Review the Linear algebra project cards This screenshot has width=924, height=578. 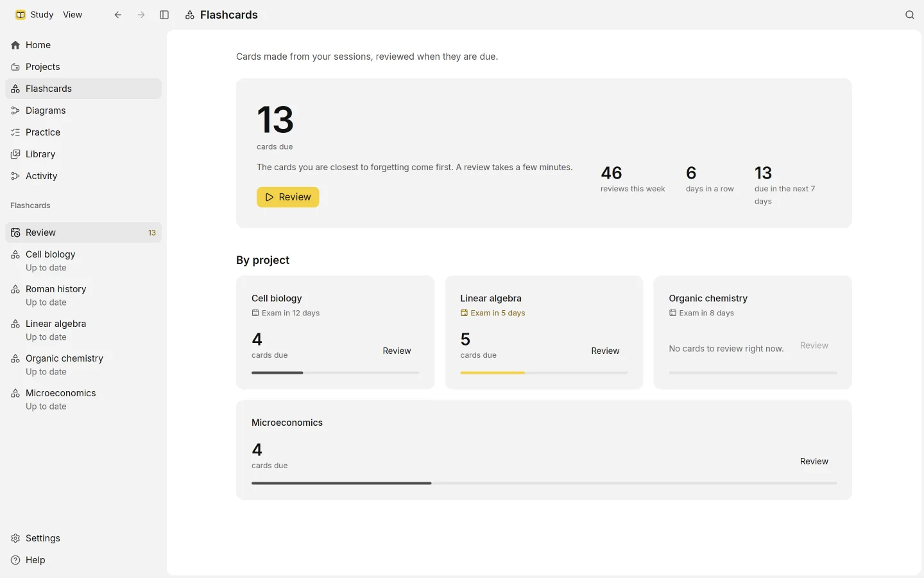coord(605,351)
